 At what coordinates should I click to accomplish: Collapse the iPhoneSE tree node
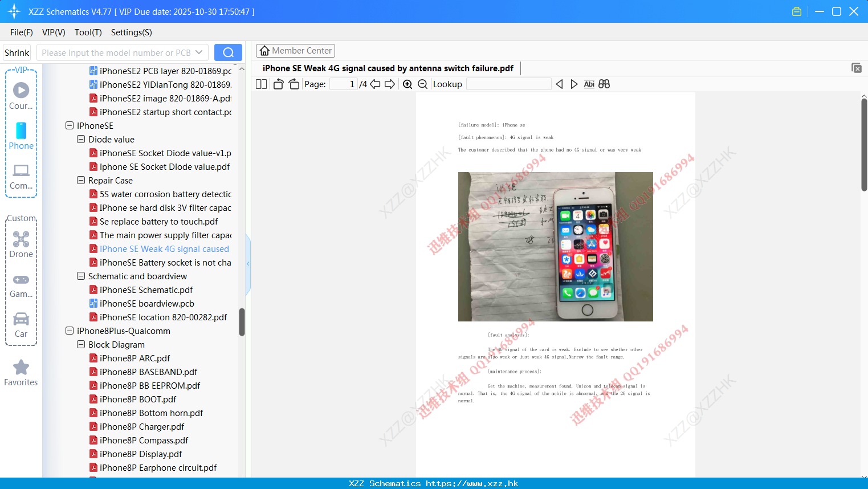pos(70,125)
